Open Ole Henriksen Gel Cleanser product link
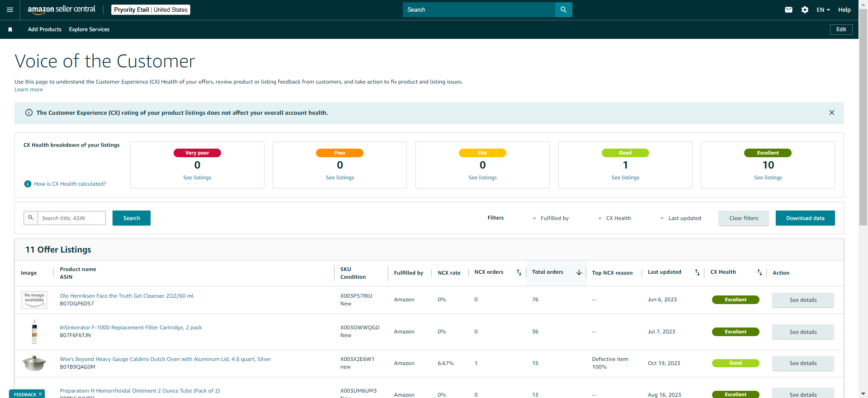This screenshot has width=868, height=398. tap(127, 296)
